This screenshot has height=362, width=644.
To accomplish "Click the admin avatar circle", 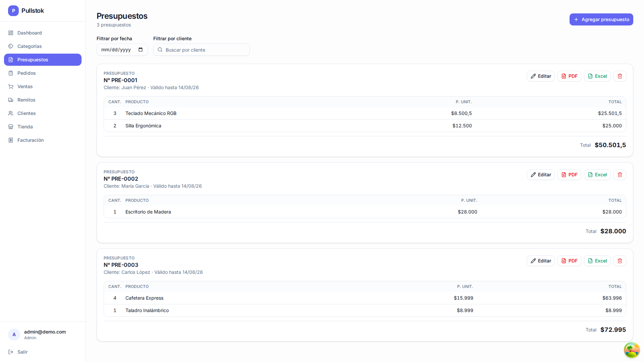I will pos(14,335).
